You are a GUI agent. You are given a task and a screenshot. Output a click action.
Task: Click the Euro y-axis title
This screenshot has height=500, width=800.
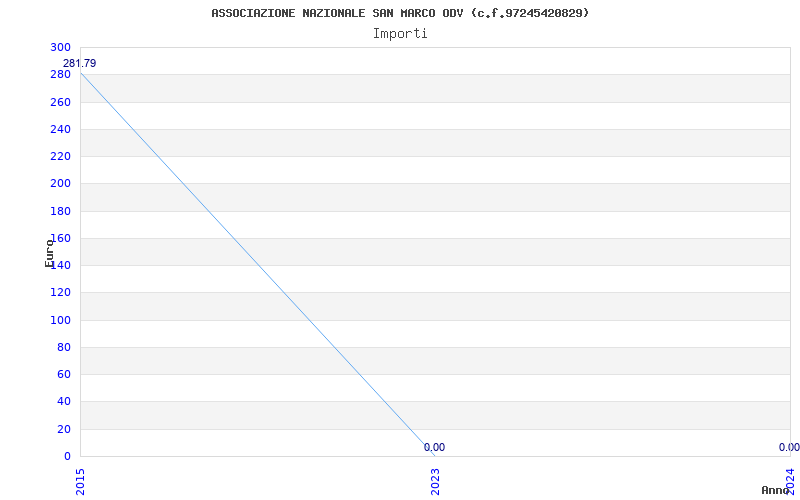tap(49, 253)
